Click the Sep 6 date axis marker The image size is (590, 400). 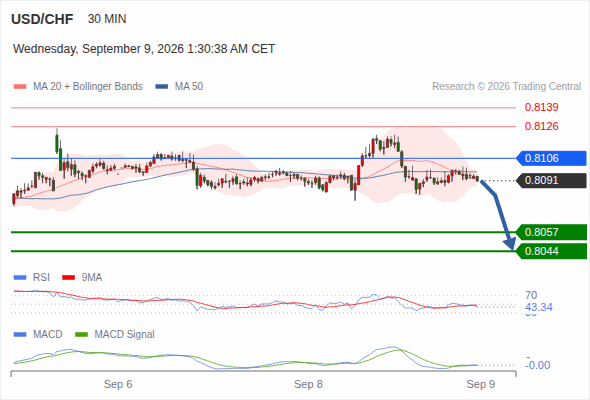tap(118, 384)
